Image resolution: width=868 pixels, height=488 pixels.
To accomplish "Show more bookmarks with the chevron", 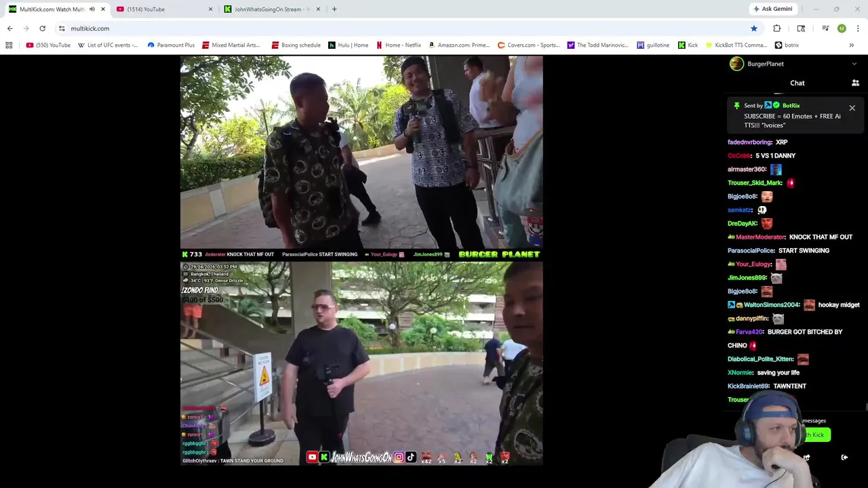I will click(851, 45).
